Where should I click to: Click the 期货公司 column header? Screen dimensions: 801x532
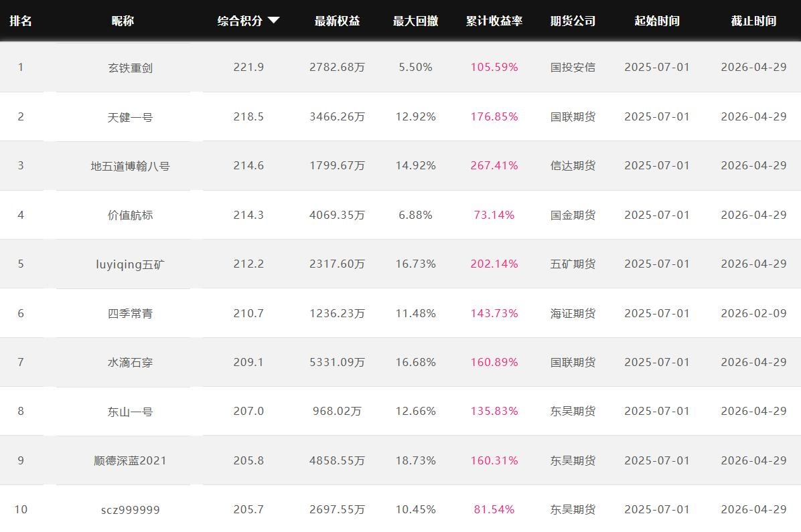point(573,21)
